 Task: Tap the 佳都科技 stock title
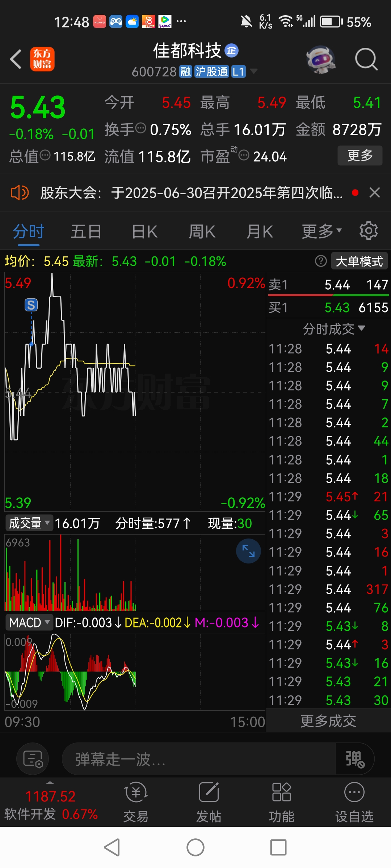(187, 51)
